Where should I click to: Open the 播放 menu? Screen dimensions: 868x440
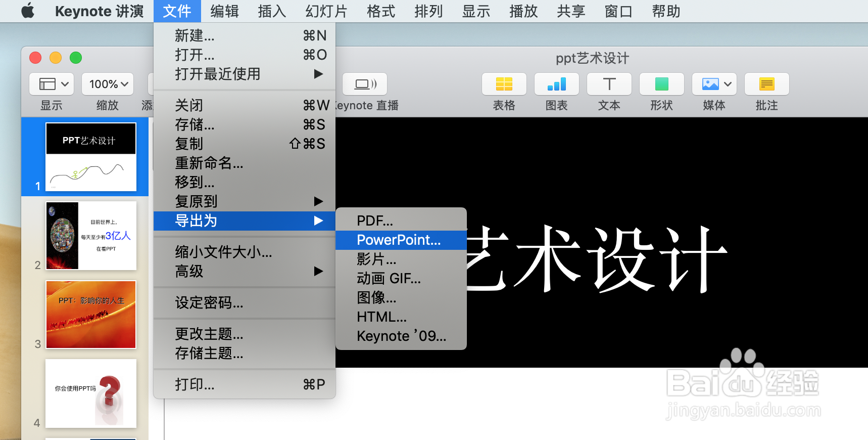pyautogui.click(x=523, y=11)
